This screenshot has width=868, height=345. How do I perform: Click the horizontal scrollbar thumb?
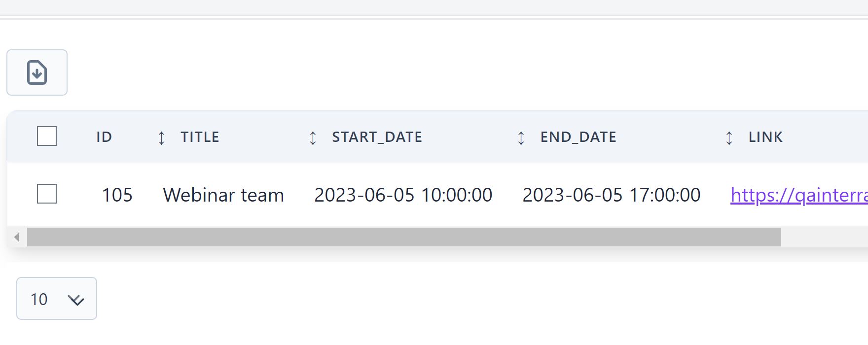(x=403, y=237)
